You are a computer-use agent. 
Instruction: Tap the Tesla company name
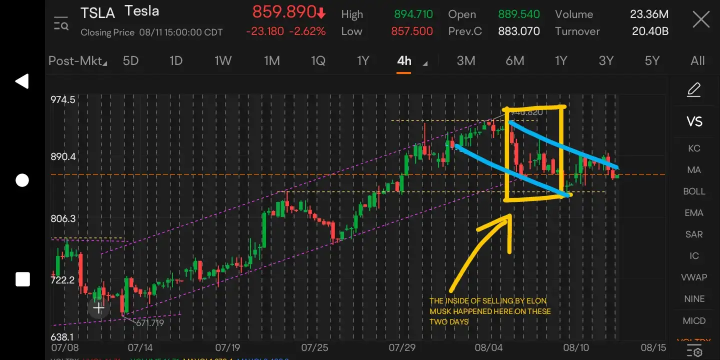(141, 11)
